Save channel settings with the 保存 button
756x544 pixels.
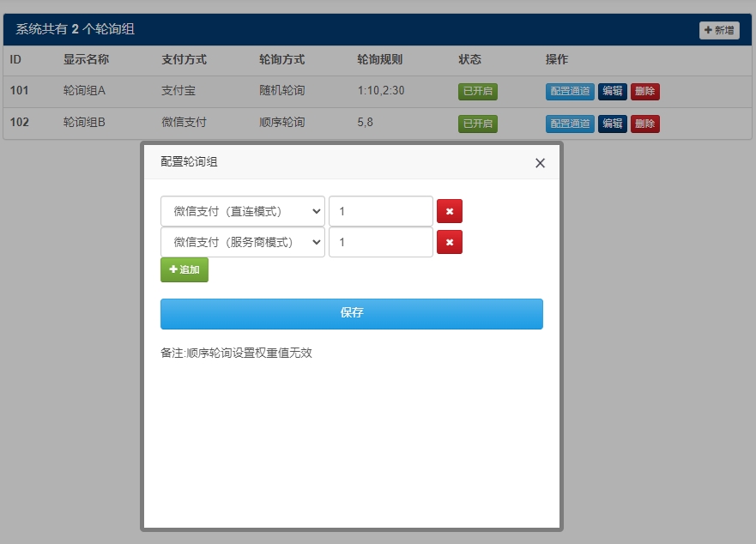point(351,313)
